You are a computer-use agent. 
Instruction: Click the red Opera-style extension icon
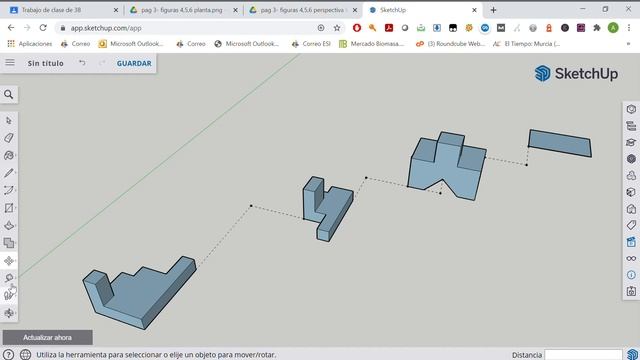click(357, 28)
